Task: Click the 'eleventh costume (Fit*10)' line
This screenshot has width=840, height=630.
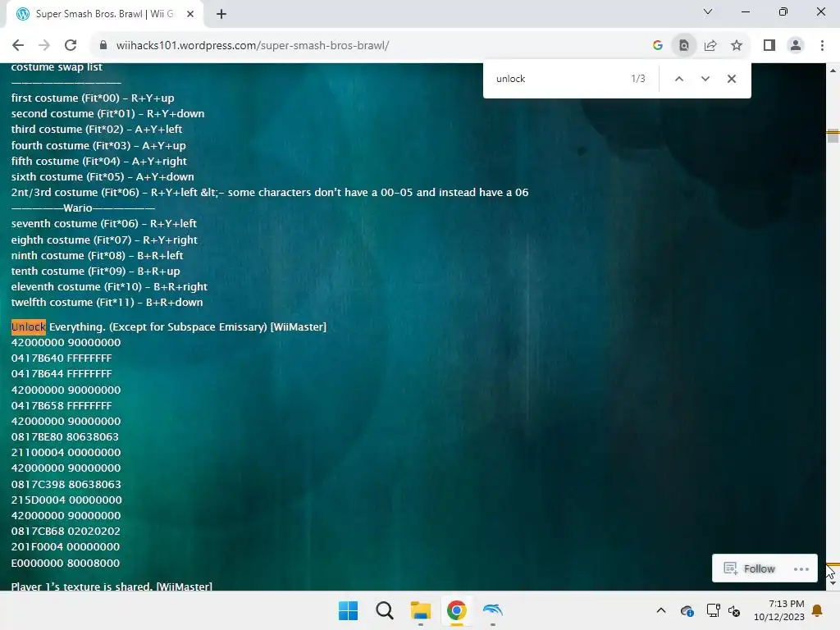Action: (109, 286)
